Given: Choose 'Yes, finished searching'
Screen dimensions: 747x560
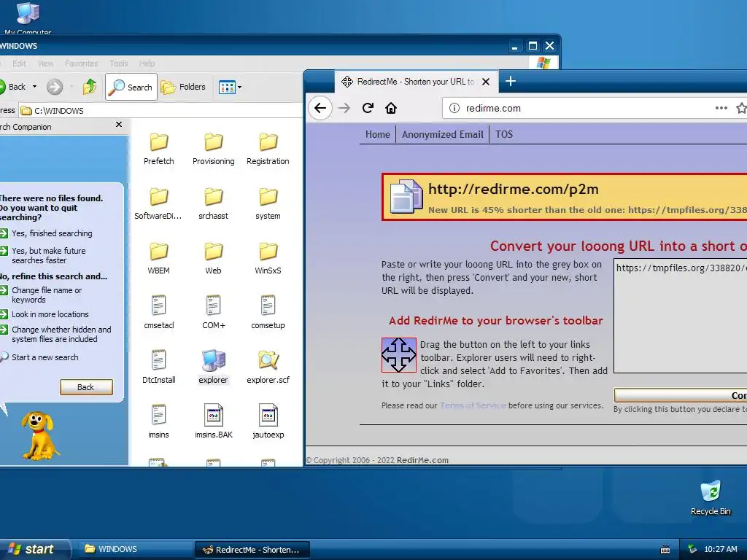Looking at the screenshot, I should pyautogui.click(x=52, y=233).
